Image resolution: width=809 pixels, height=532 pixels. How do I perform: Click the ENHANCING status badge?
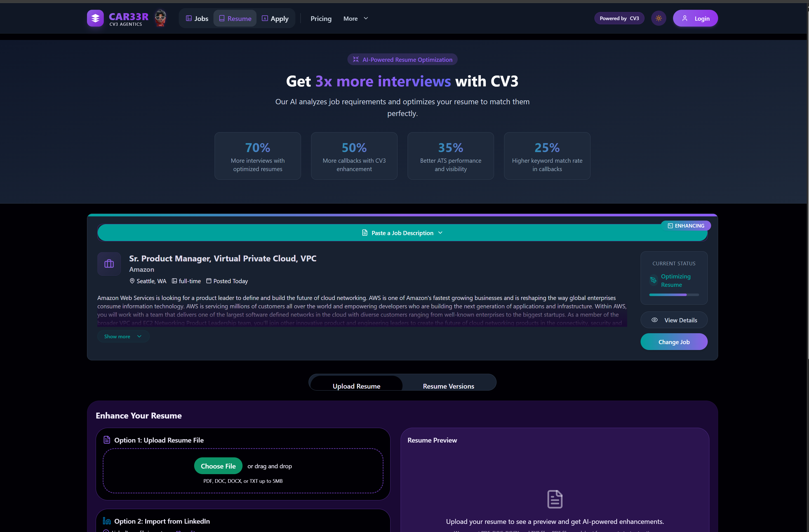686,226
